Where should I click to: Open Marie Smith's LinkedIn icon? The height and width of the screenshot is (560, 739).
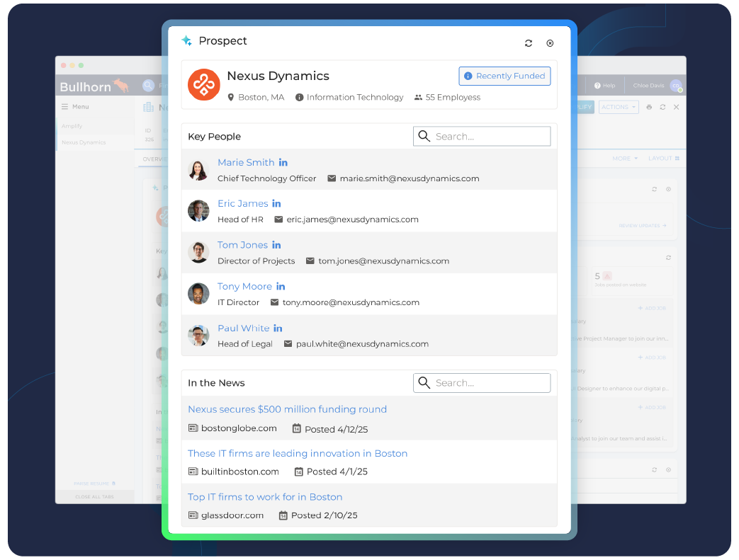click(283, 163)
